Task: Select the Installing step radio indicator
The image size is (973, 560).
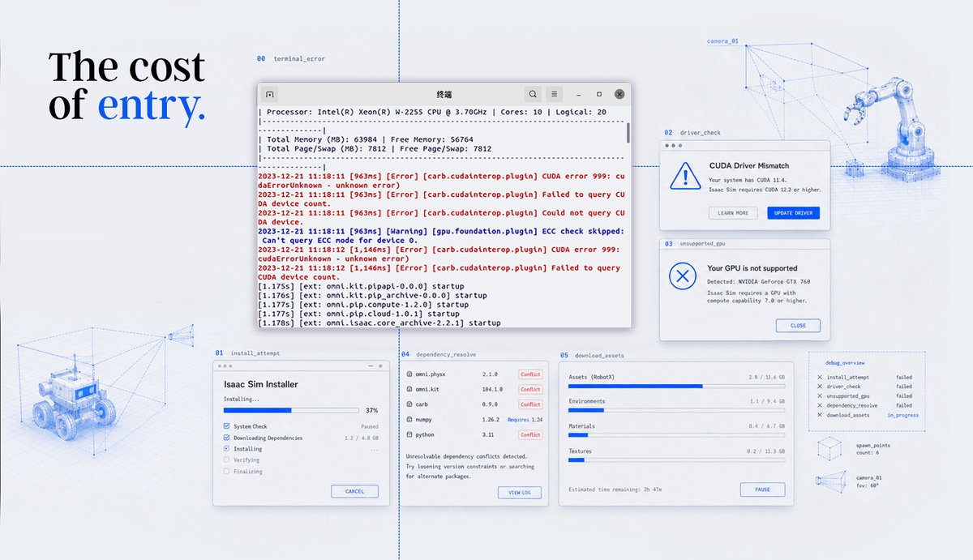Action: click(226, 448)
